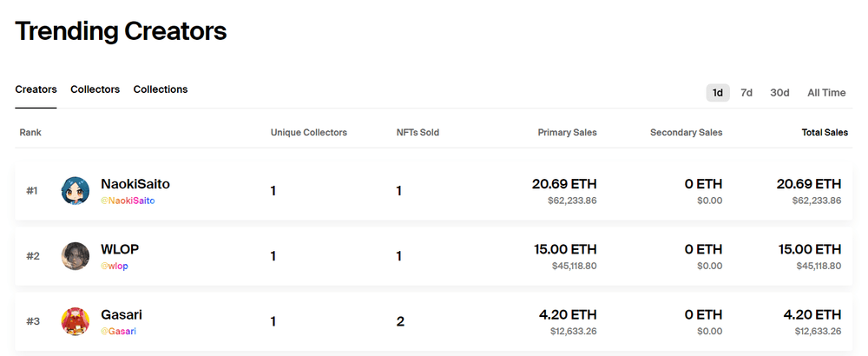Show All Time rankings
The image size is (868, 356).
click(826, 93)
